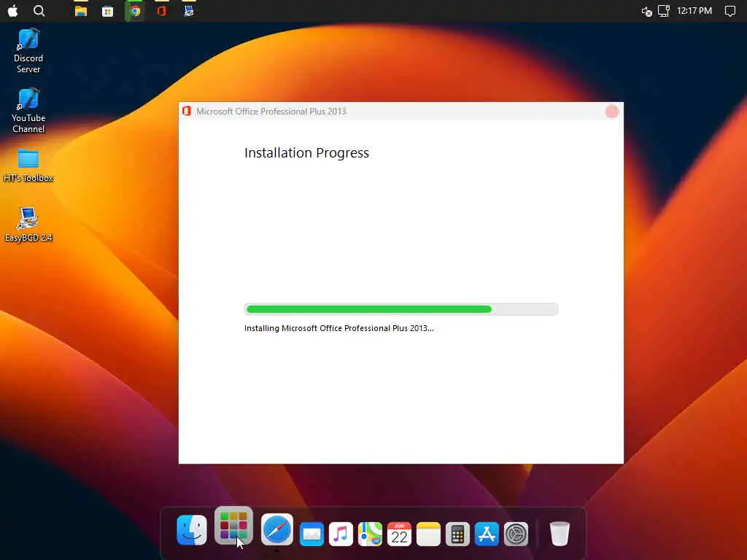Screen dimensions: 747x560
Task: Launch Safari from the dock
Action: coord(276,529)
